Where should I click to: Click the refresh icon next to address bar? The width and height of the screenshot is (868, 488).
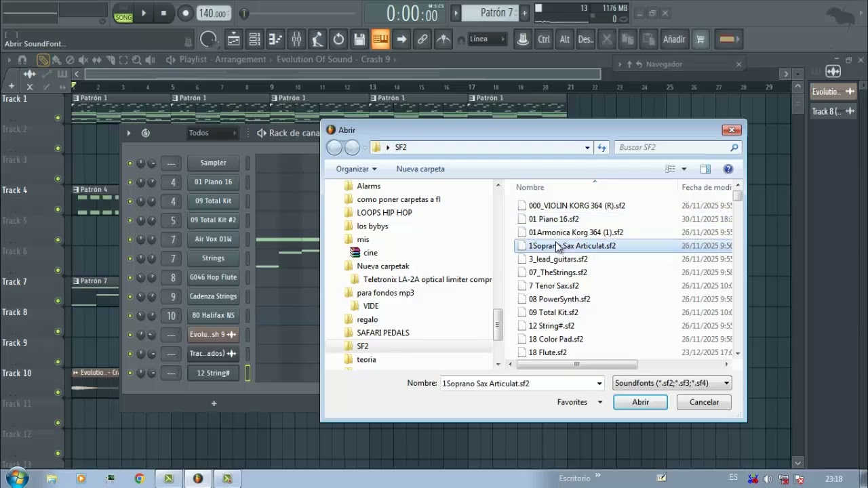click(x=601, y=147)
